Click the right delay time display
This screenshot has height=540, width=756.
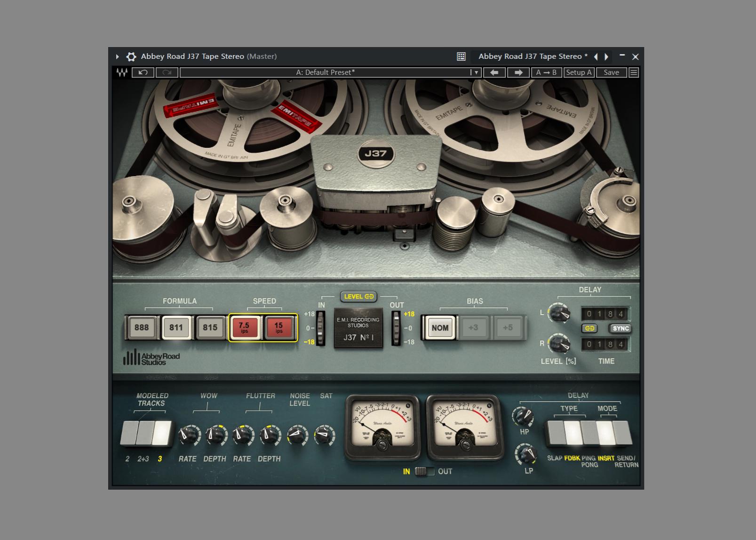[x=605, y=344]
